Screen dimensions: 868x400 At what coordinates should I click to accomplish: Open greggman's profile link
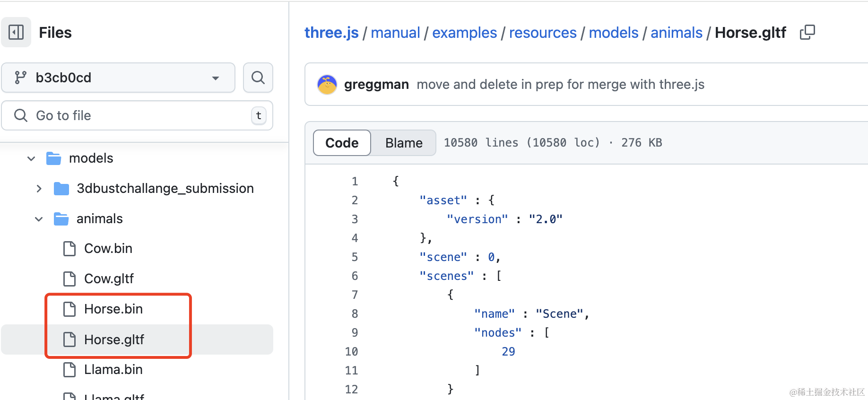[376, 85]
